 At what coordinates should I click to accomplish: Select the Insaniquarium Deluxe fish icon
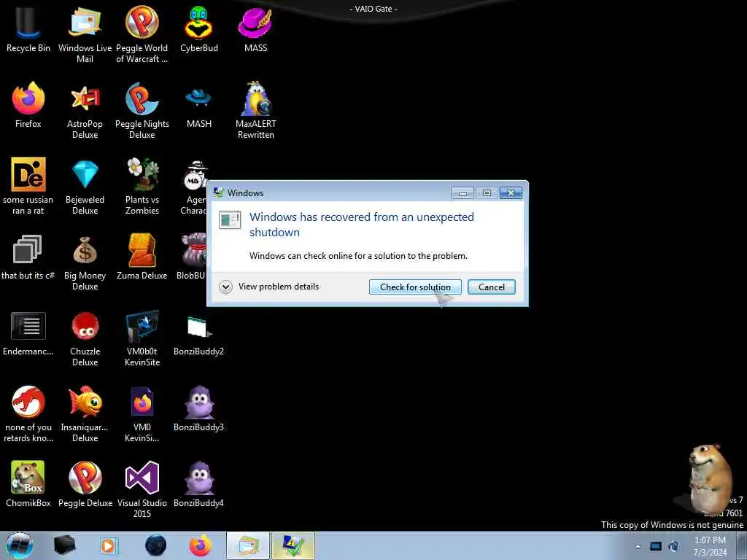coord(85,414)
